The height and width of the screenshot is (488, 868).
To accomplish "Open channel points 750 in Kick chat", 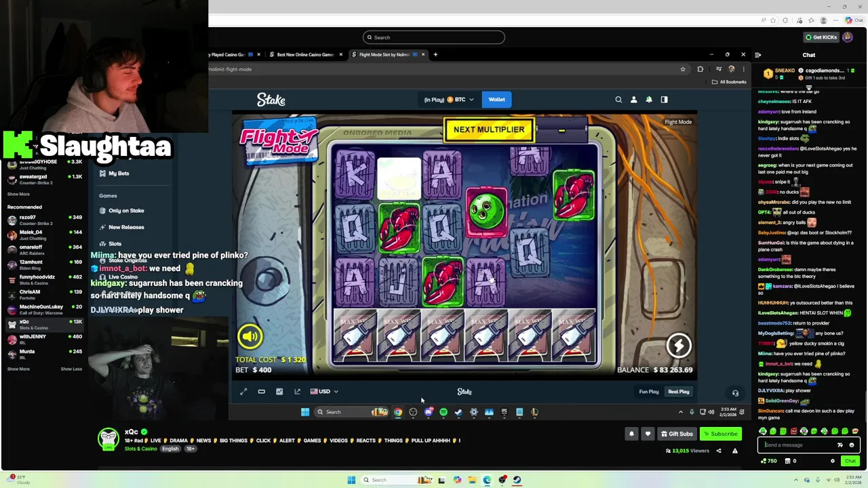I will 768,461.
